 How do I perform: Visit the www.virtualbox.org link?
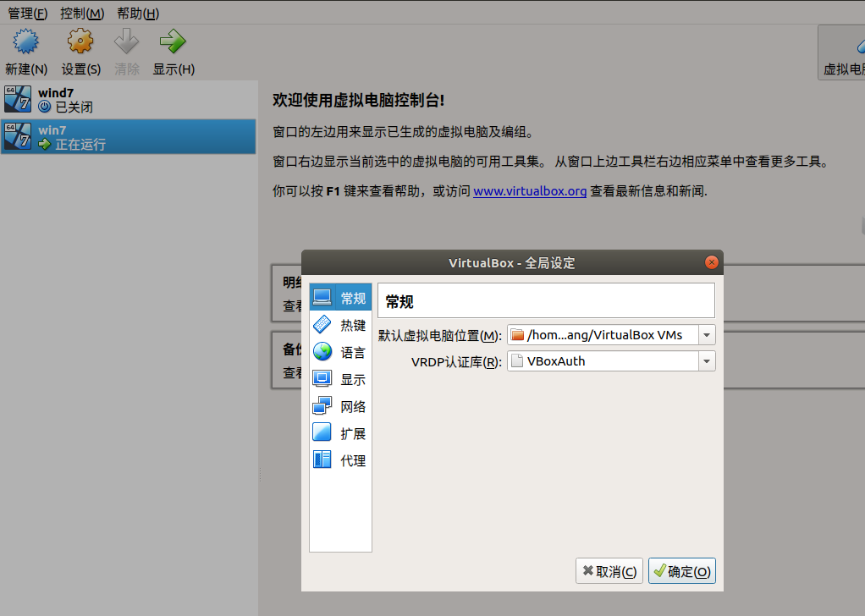coord(530,190)
